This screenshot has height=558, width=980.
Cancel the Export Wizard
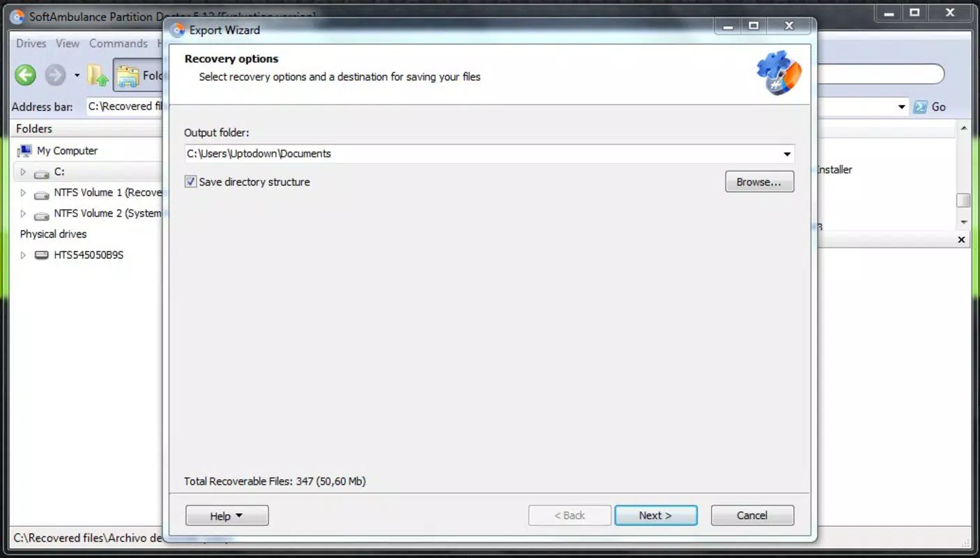click(x=752, y=515)
